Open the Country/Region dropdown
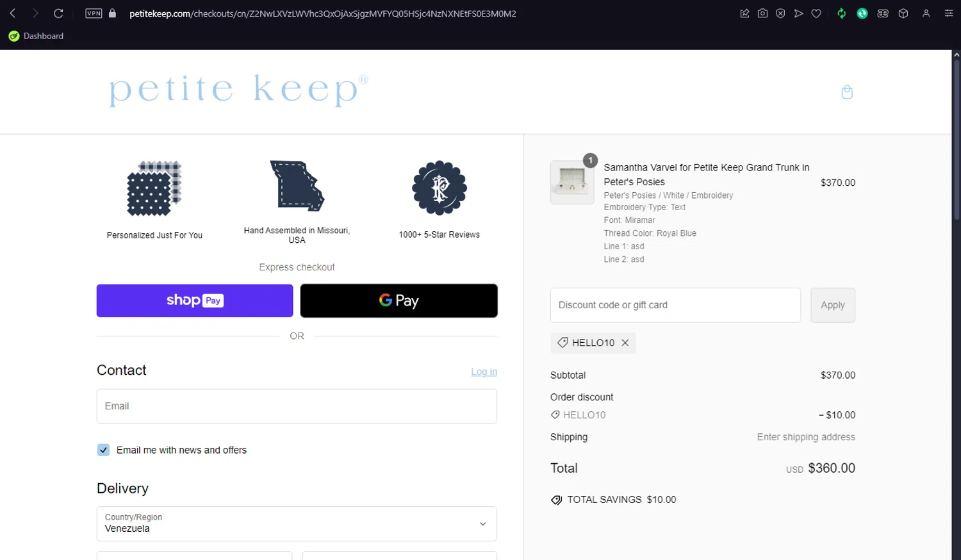The image size is (961, 560). click(297, 524)
